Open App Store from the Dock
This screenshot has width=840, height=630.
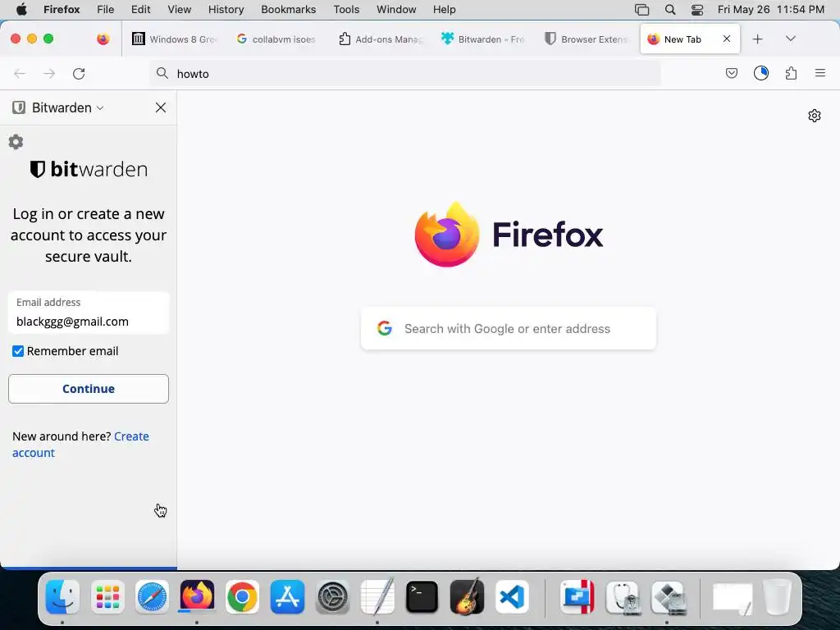click(x=287, y=597)
